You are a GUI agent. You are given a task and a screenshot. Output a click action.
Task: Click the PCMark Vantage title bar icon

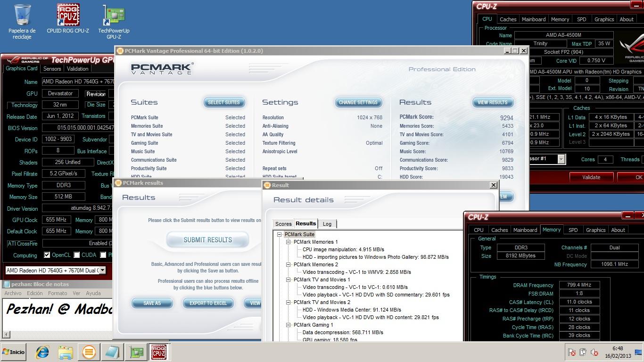[x=120, y=51]
